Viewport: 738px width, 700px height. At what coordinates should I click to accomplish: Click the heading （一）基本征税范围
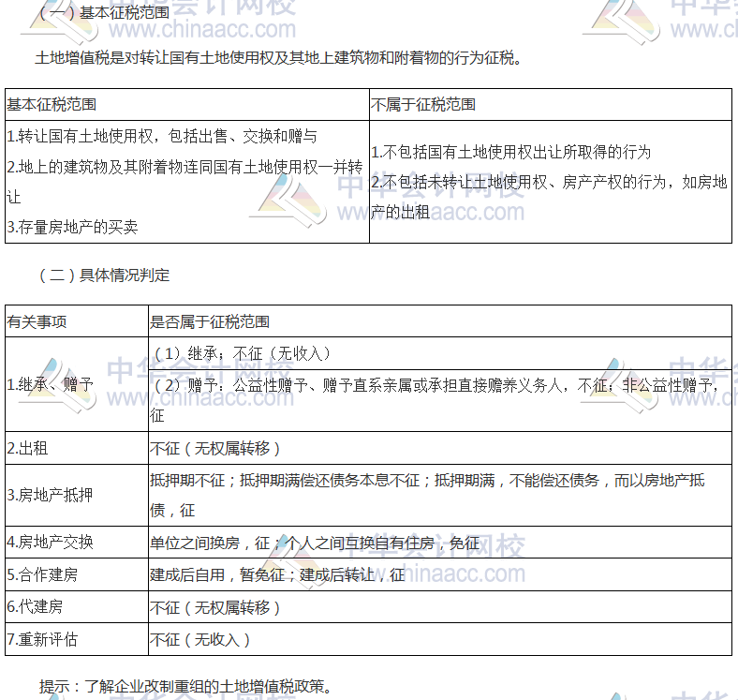(101, 12)
